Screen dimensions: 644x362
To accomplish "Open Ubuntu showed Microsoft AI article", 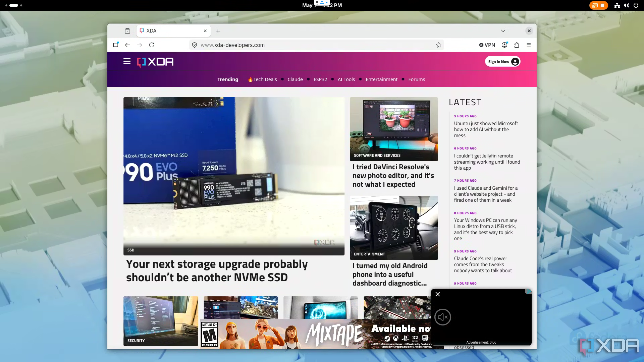I will (x=486, y=129).
